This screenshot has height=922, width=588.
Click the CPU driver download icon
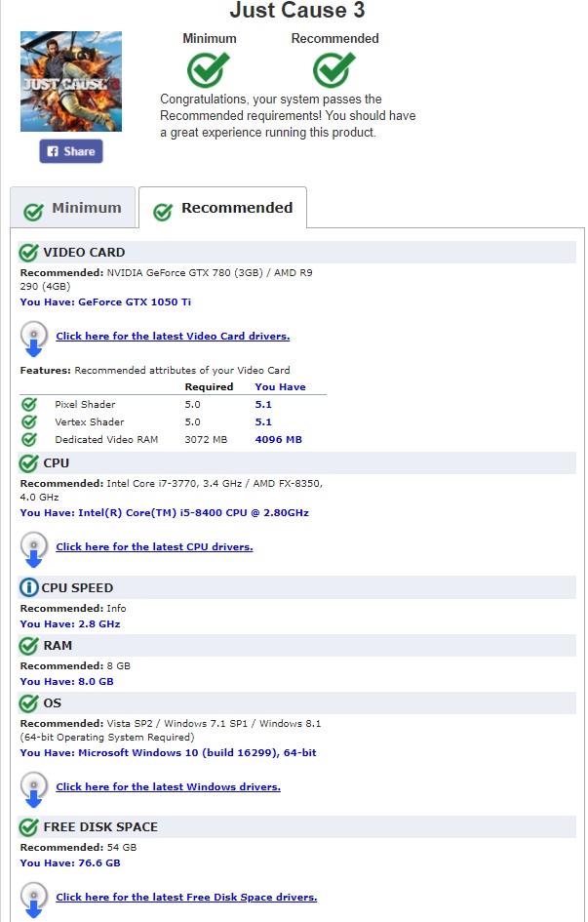(x=34, y=548)
